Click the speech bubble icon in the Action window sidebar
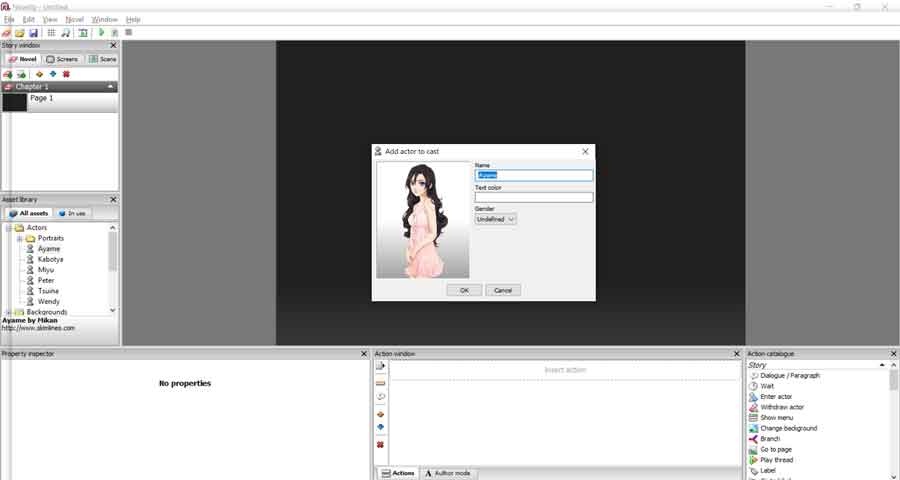 (x=381, y=397)
